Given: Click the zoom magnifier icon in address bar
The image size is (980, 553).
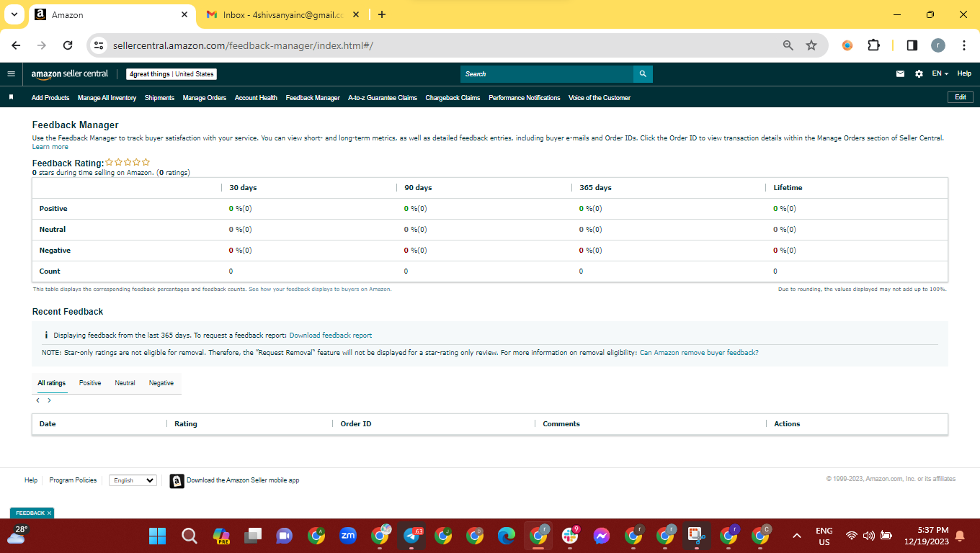Looking at the screenshot, I should point(788,45).
